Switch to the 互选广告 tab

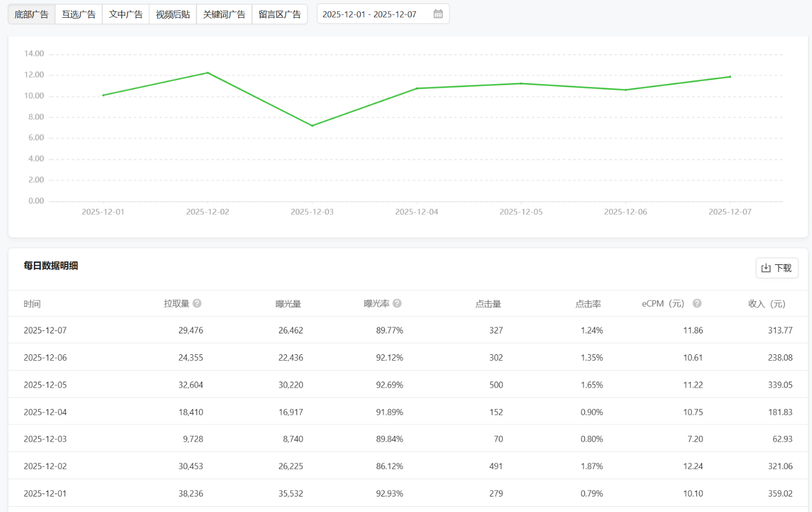coord(79,14)
